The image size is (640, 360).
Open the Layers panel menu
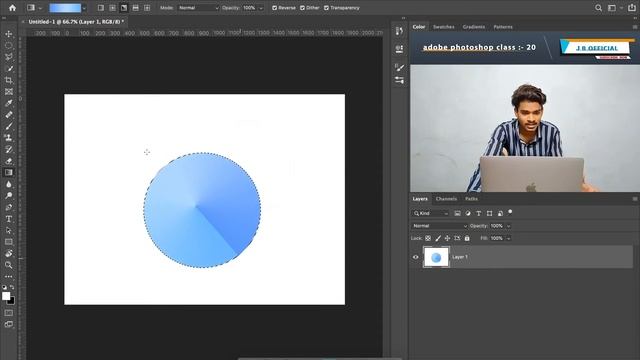tap(635, 199)
